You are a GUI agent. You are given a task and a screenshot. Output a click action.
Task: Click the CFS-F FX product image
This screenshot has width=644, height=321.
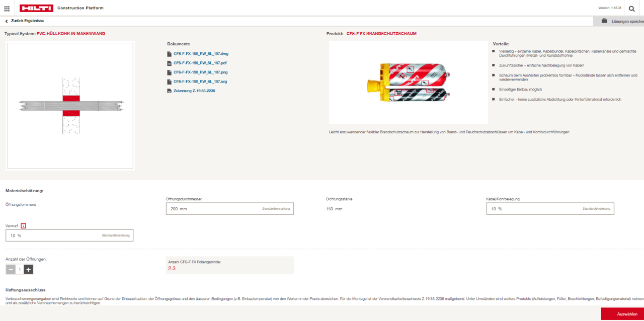408,82
